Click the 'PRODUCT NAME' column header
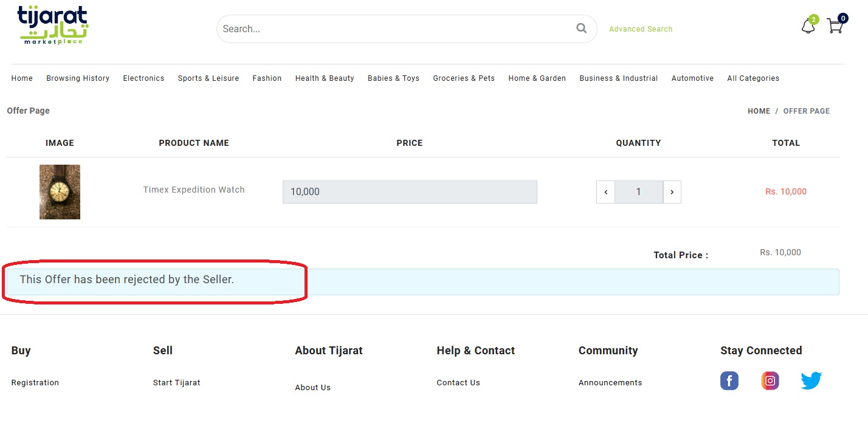Image resolution: width=868 pixels, height=426 pixels. click(x=194, y=143)
